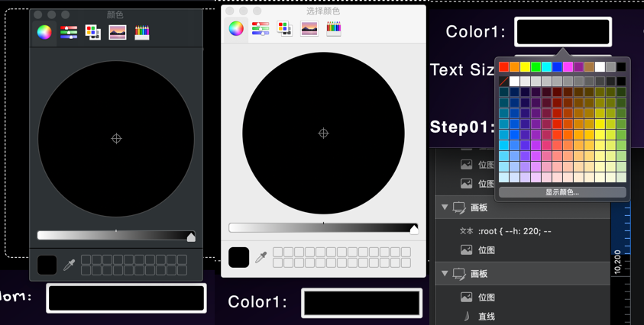The width and height of the screenshot is (644, 325).
Task: Select the 直线 layer row
Action: point(523,316)
